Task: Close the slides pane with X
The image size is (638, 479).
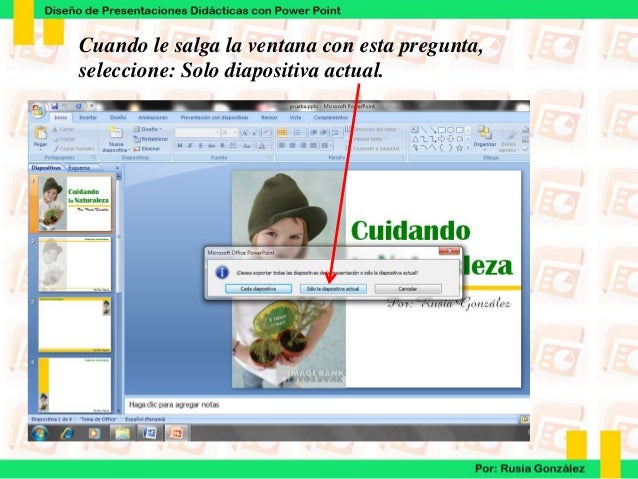Action: (x=118, y=168)
